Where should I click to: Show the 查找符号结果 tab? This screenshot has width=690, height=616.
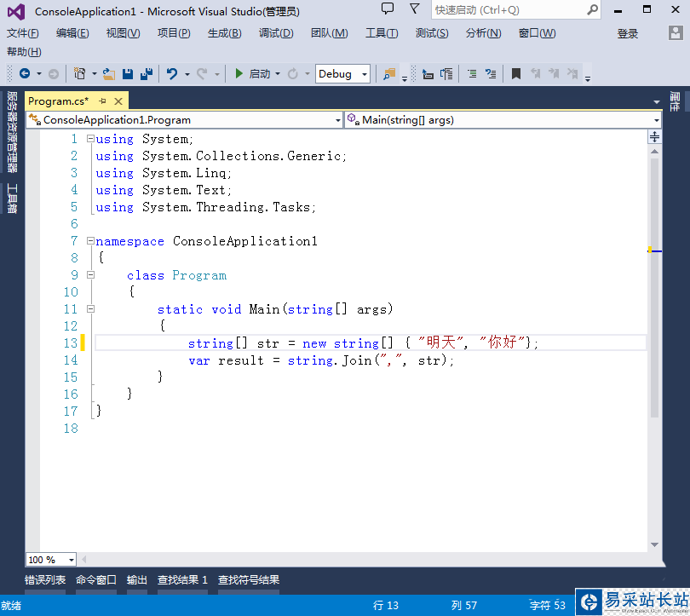[x=249, y=580]
